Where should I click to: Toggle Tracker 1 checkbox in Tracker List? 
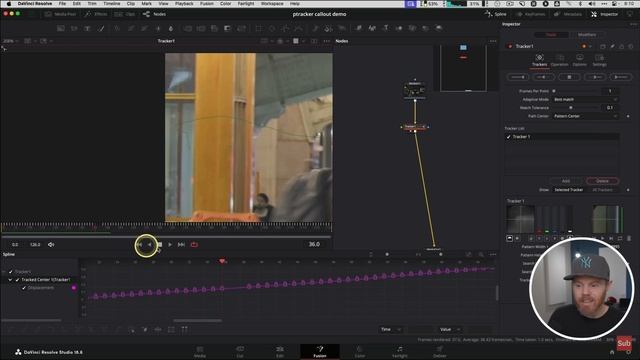tap(509, 137)
